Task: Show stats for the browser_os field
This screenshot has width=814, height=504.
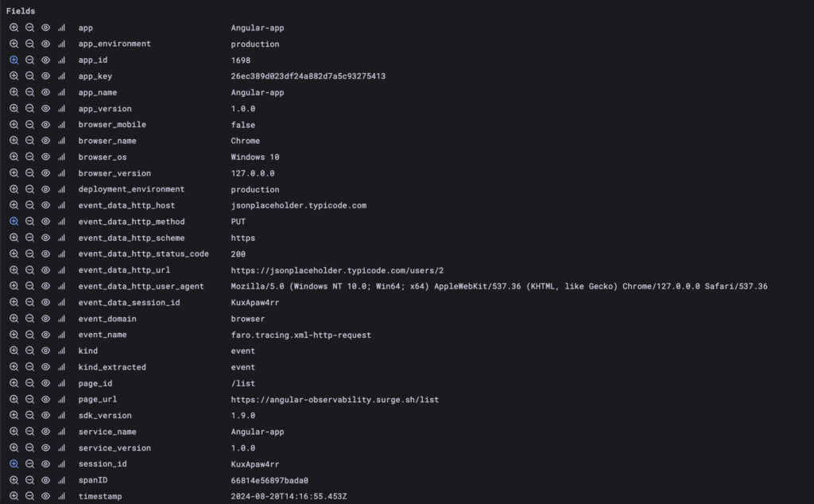Action: [x=61, y=157]
